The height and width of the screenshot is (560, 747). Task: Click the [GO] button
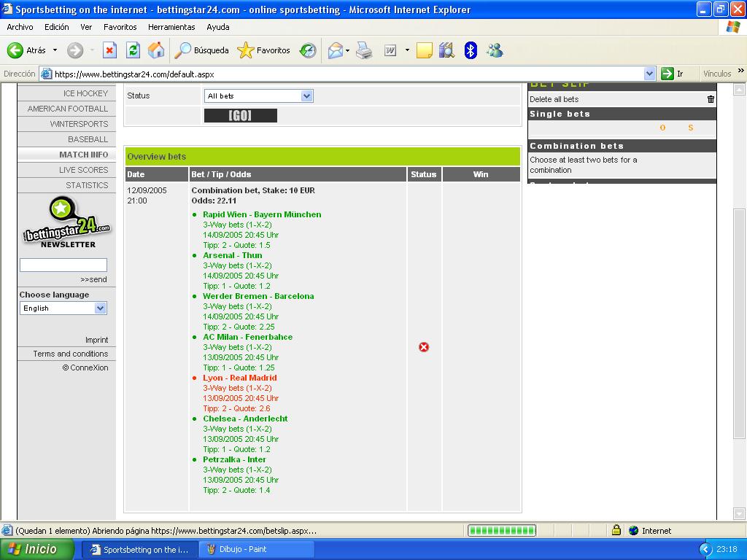(x=240, y=116)
